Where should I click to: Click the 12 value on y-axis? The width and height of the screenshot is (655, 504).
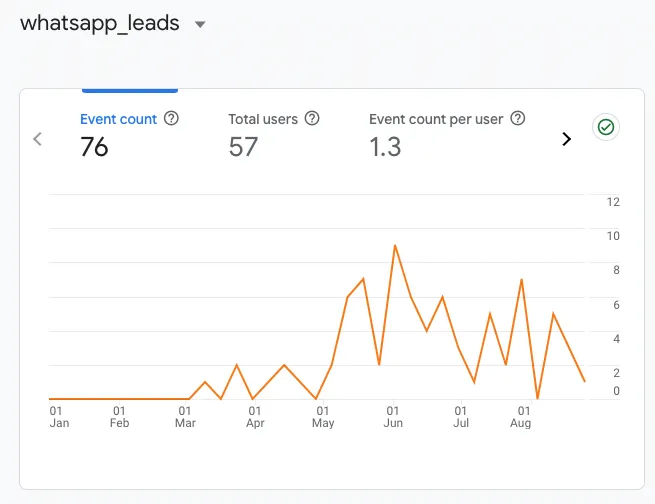pos(613,202)
